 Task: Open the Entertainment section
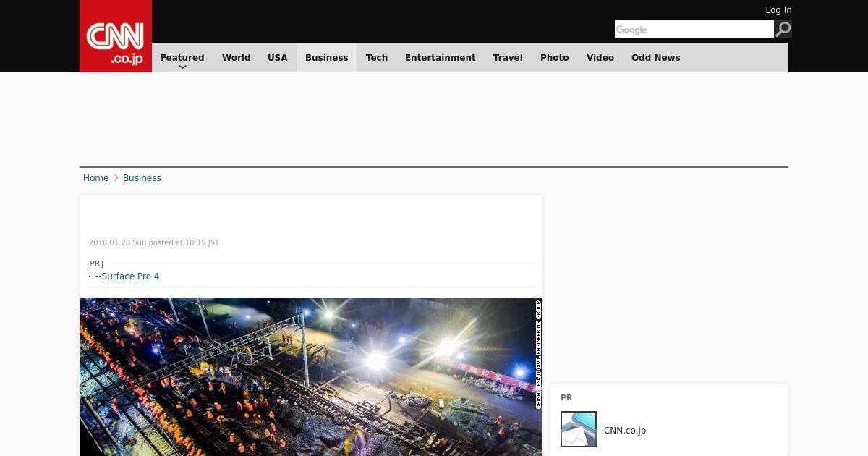pos(441,58)
